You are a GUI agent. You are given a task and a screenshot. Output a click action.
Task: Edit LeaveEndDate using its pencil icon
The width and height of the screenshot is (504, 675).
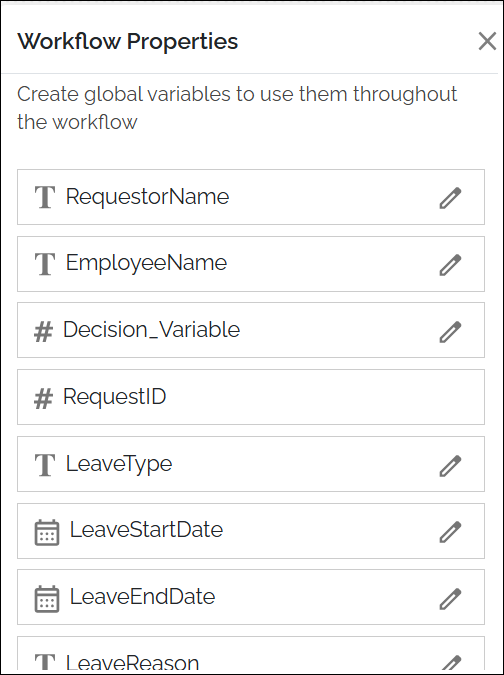click(x=450, y=599)
